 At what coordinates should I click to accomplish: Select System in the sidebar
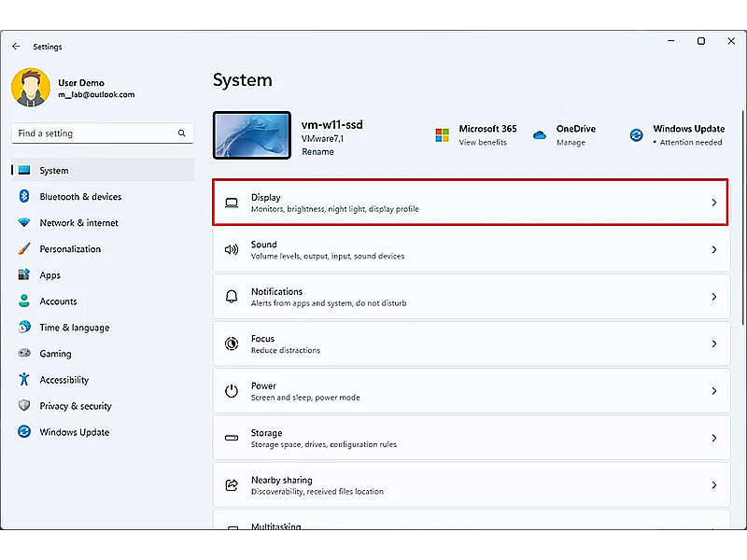(103, 170)
